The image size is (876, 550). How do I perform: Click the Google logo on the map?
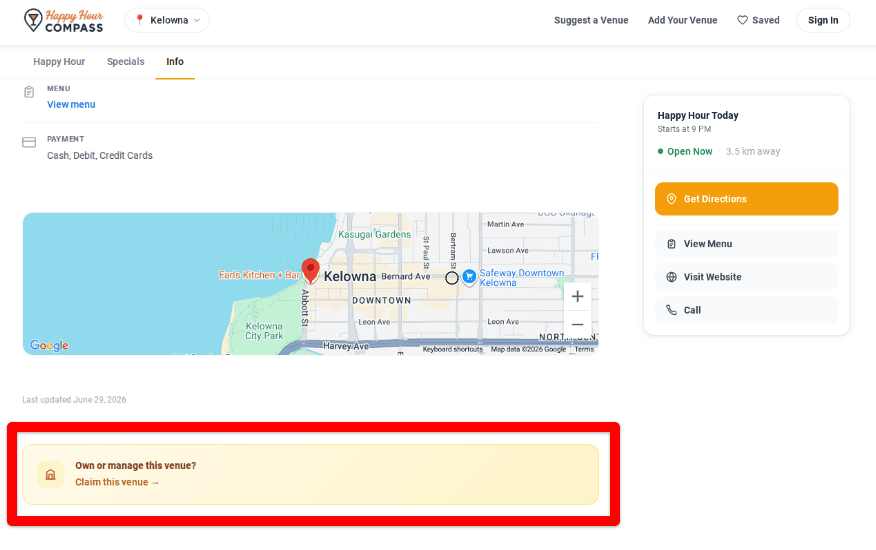click(x=49, y=345)
